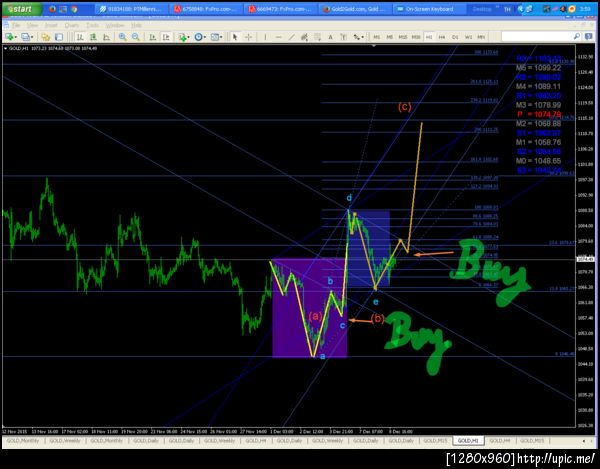Switch to 91834100 PTMillenn taskbar button
Viewport: 600px width, 469px height.
[130, 9]
